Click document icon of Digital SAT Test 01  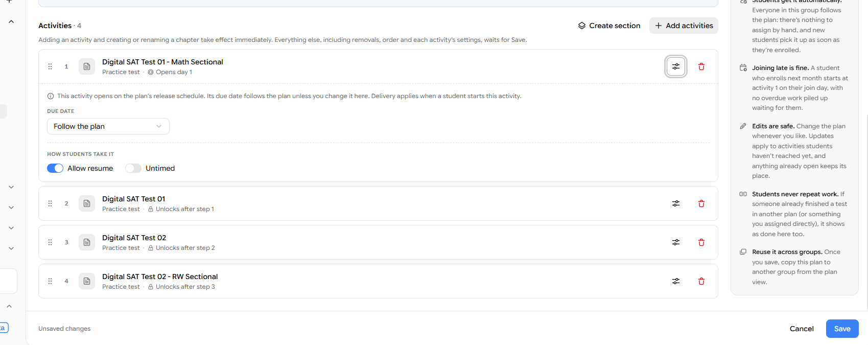coord(87,203)
